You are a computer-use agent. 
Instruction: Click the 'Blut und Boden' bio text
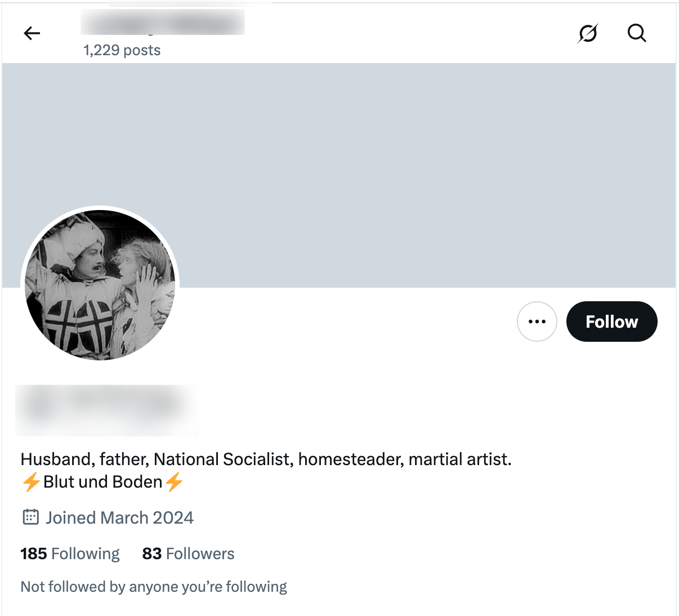103,482
